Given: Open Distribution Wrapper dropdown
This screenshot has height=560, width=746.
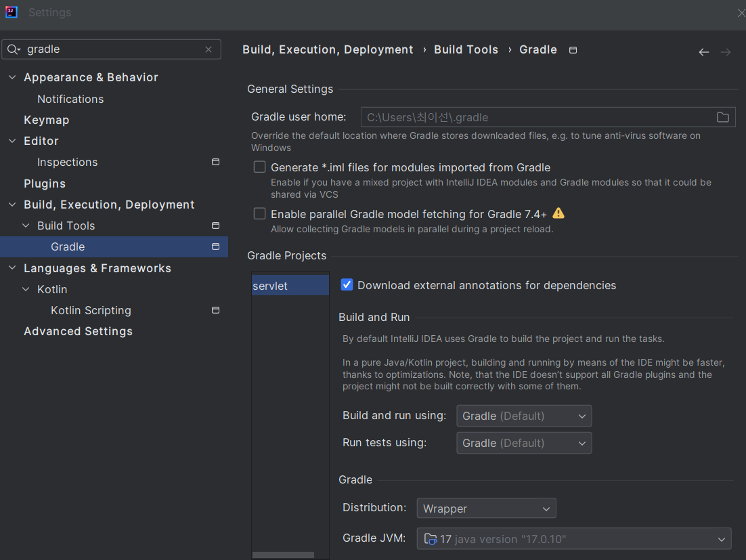Looking at the screenshot, I should coord(486,508).
